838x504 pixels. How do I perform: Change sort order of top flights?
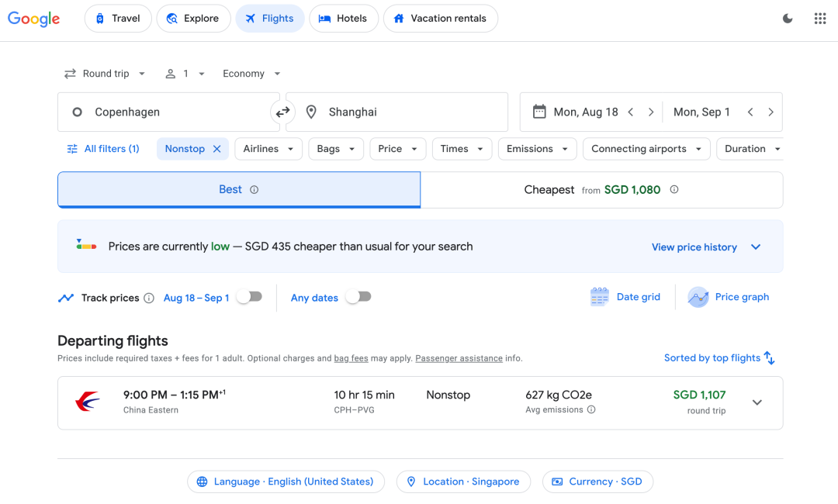[x=719, y=357]
